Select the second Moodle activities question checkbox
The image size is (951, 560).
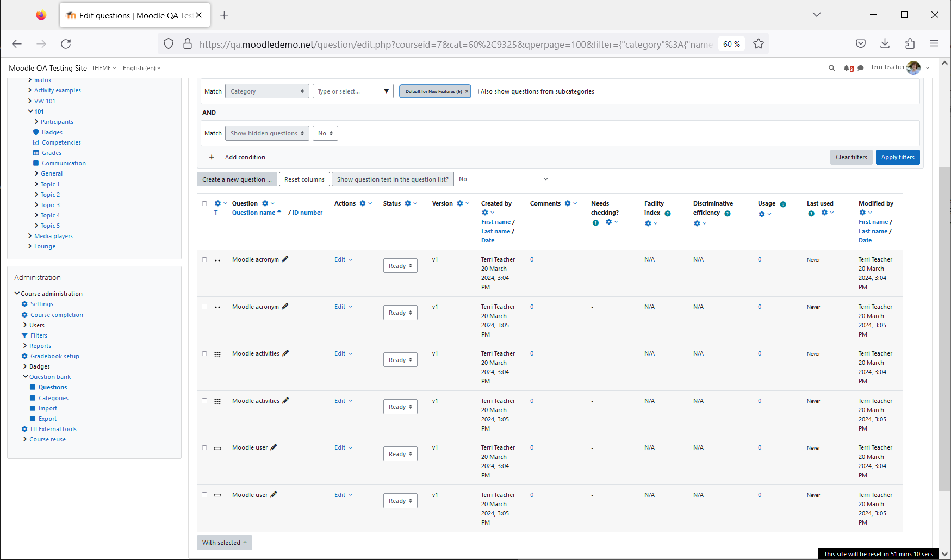204,401
